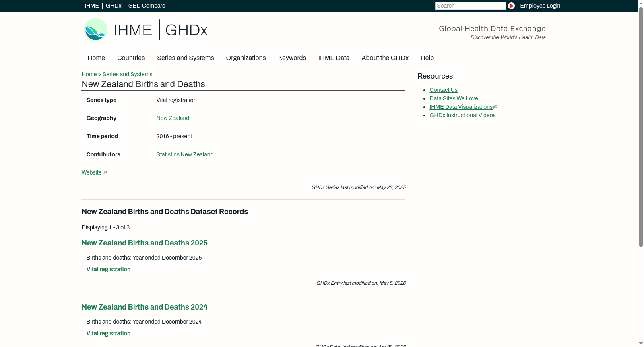The image size is (644, 347).
Task: Select the Home menu item
Action: click(96, 58)
